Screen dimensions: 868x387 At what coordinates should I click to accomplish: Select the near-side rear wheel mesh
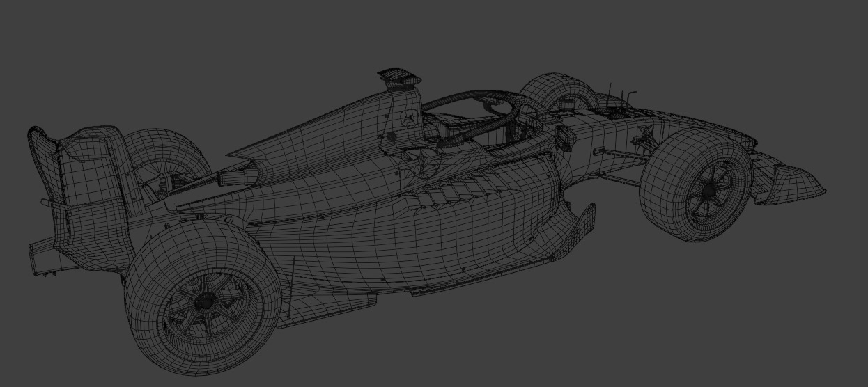click(202, 298)
